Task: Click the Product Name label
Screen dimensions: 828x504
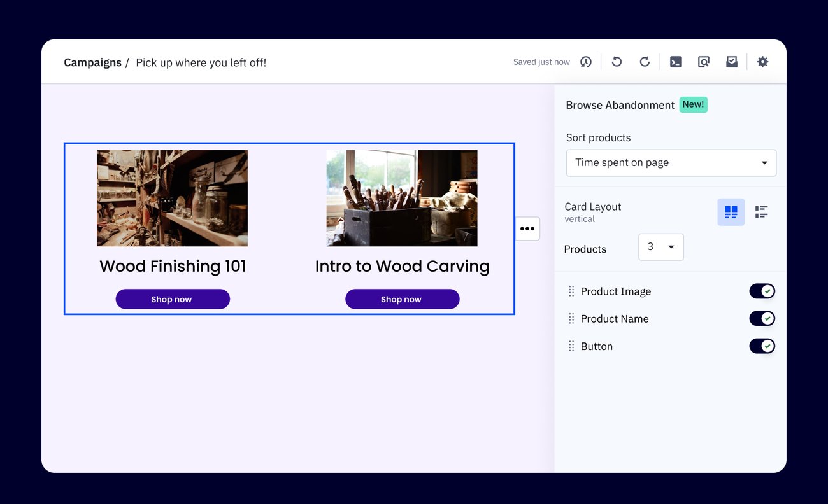Action: point(615,319)
